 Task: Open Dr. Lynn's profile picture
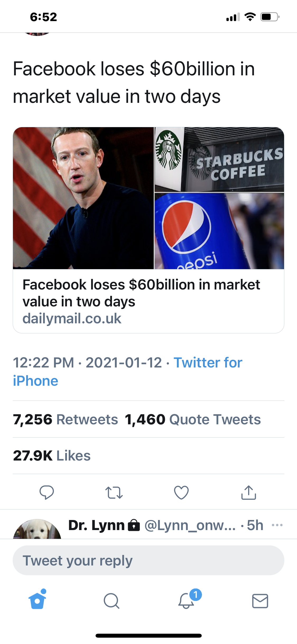pyautogui.click(x=37, y=529)
